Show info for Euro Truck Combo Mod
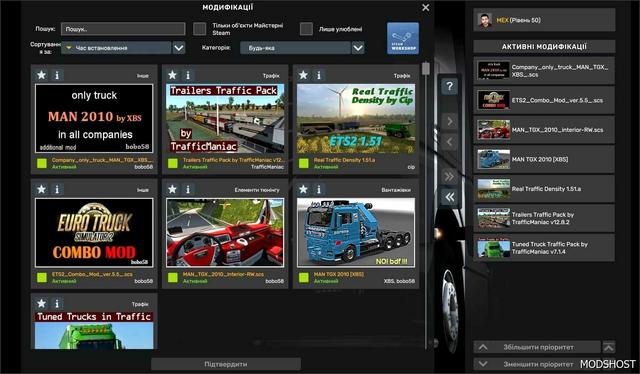 click(x=57, y=189)
